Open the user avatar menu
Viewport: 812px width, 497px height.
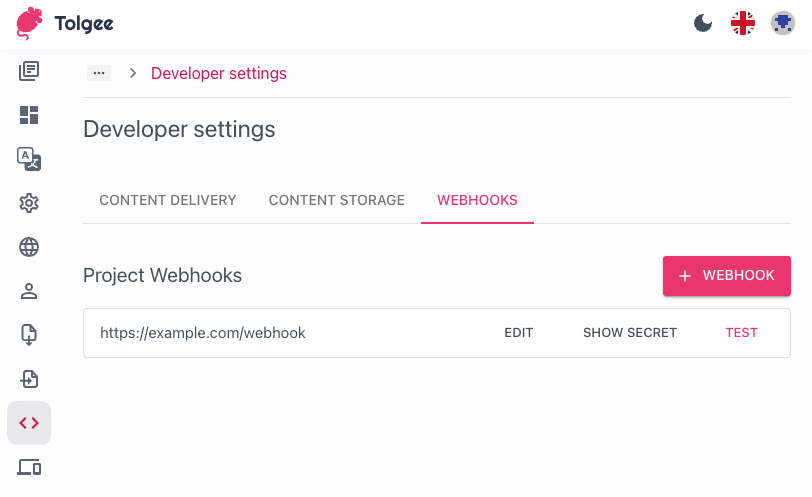(783, 23)
